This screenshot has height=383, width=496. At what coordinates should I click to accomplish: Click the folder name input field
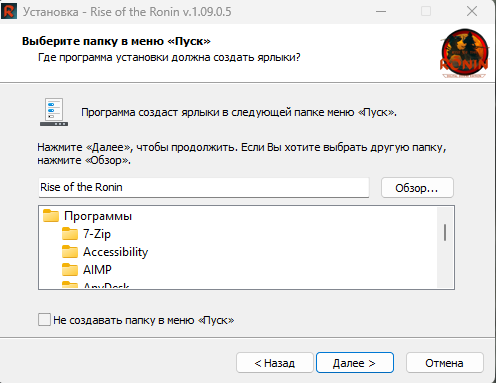pos(204,187)
